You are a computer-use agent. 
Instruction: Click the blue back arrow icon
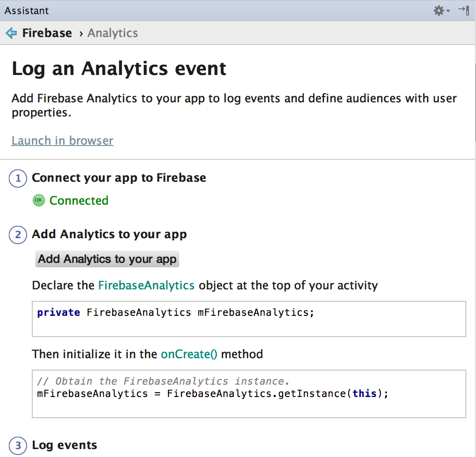[11, 33]
